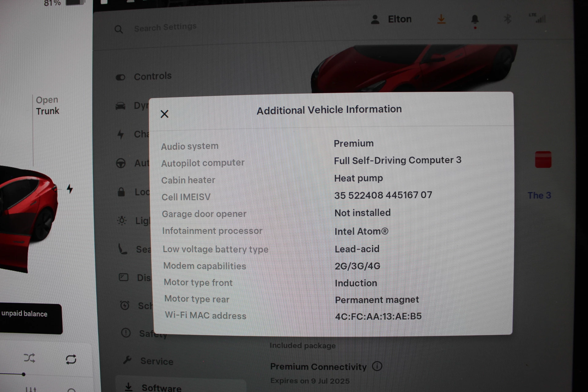Click the Autopilot steering wheel icon
This screenshot has width=588, height=392.
click(121, 163)
